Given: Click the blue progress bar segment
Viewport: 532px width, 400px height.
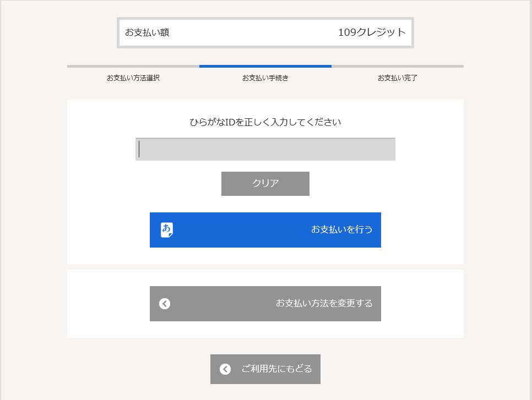Looking at the screenshot, I should point(265,67).
